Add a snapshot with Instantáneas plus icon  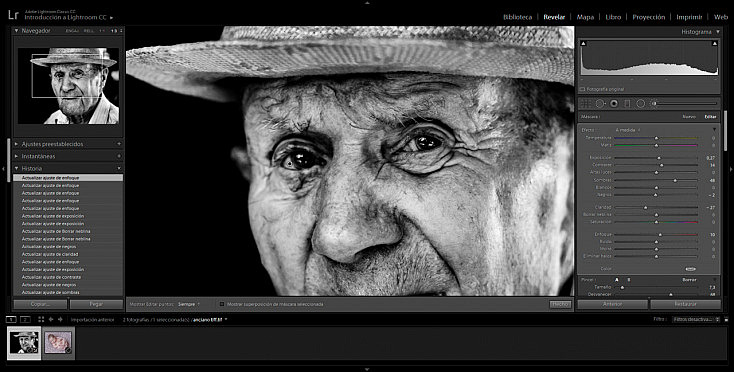(x=119, y=156)
